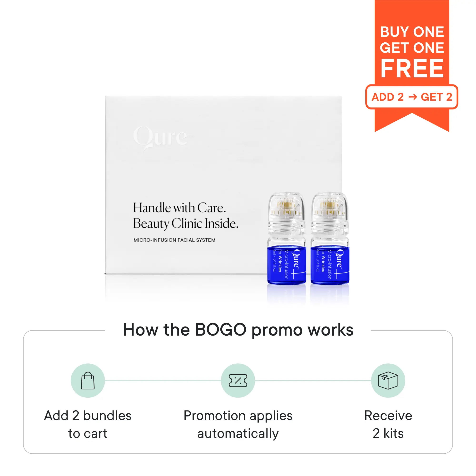This screenshot has width=476, height=476.
Task: Click the ADD 2 → GET 2 badge
Action: [412, 97]
